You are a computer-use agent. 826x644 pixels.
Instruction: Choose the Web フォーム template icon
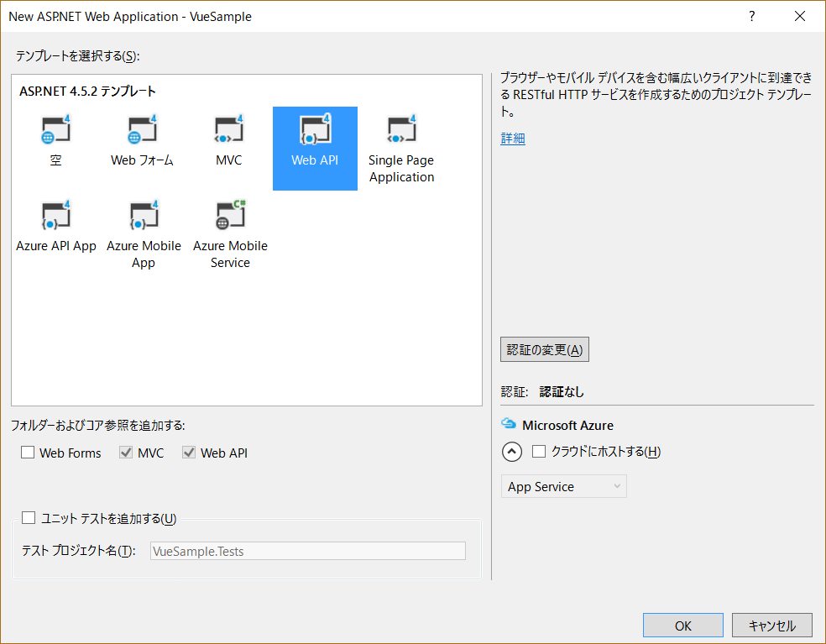(142, 129)
